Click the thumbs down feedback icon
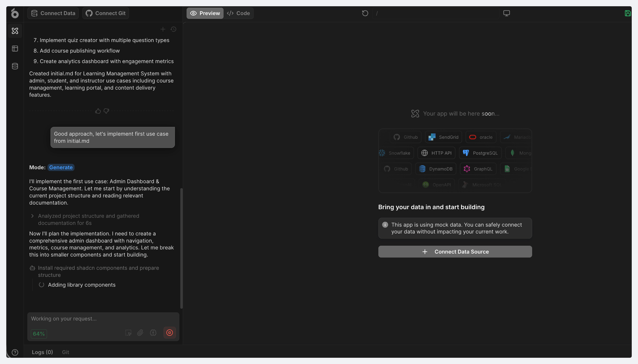638x364 pixels. point(106,111)
